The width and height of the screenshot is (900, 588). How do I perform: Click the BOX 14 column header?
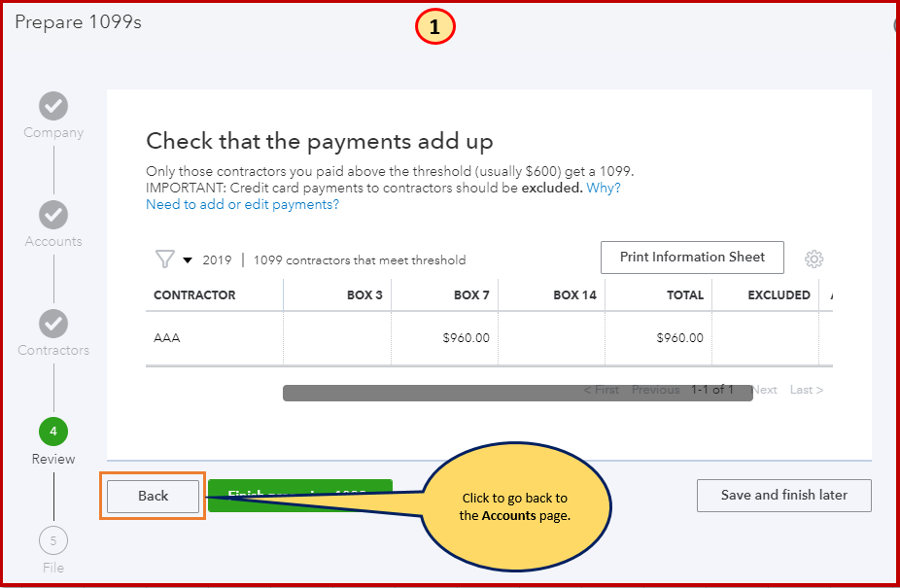click(574, 295)
